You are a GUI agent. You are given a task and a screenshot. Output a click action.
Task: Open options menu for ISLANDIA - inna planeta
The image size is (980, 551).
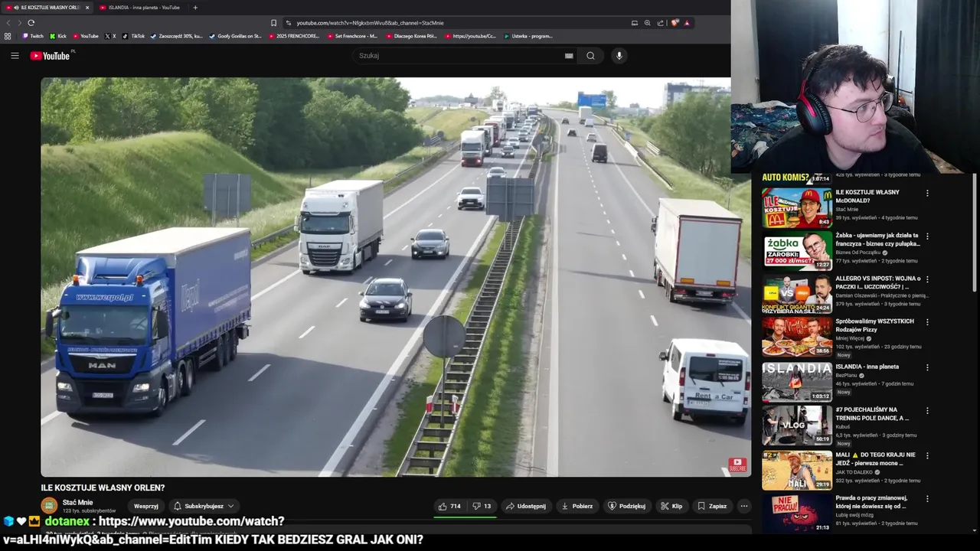coord(927,367)
